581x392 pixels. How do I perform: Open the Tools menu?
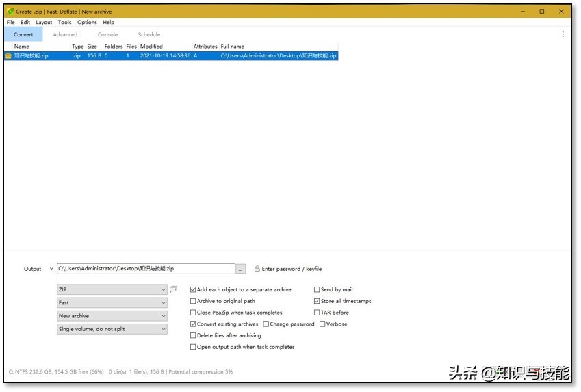coord(64,22)
